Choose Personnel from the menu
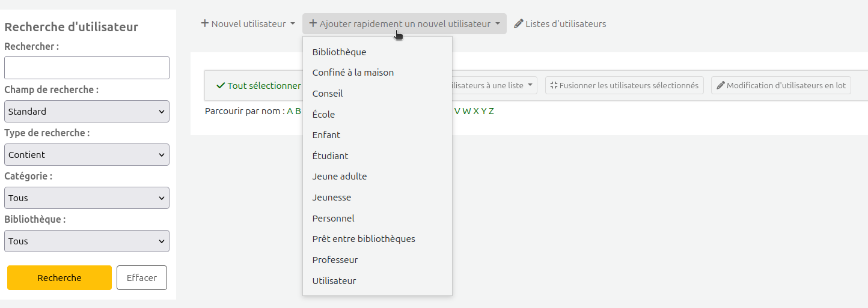Screen dimensions: 868x308 point(377,219)
